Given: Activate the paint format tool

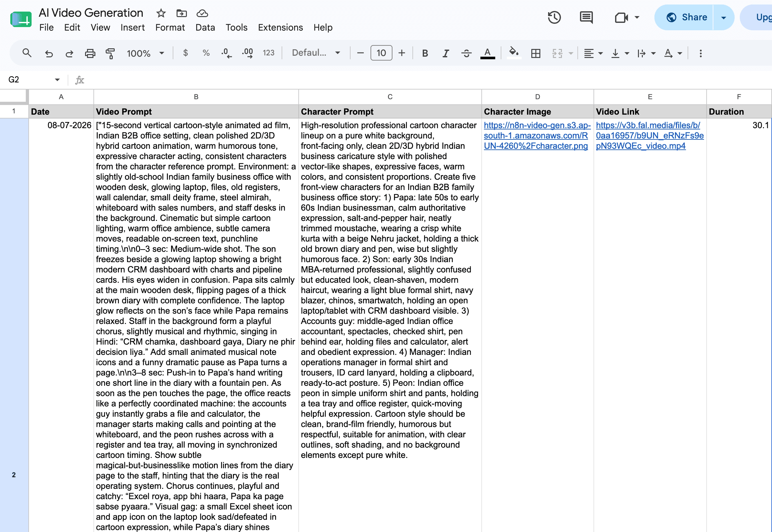Looking at the screenshot, I should pos(110,53).
